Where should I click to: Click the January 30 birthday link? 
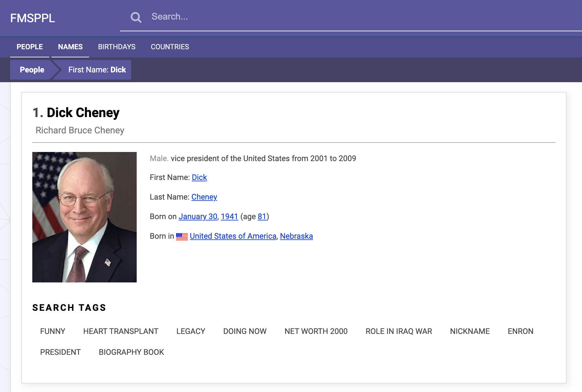tap(198, 216)
